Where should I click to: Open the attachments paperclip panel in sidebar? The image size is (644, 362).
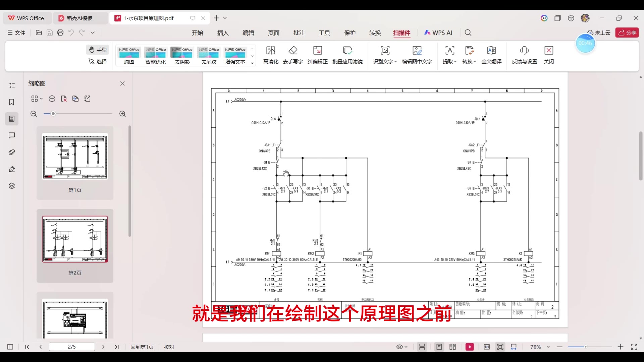(x=12, y=152)
